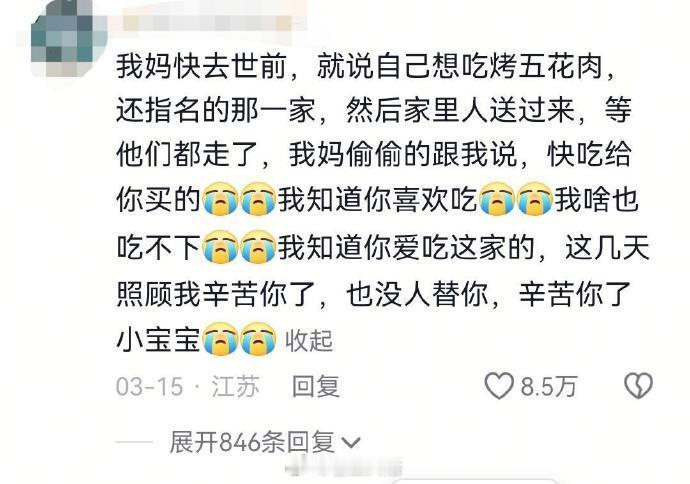Tap the chevron beside 展开846条回复

pos(351,443)
